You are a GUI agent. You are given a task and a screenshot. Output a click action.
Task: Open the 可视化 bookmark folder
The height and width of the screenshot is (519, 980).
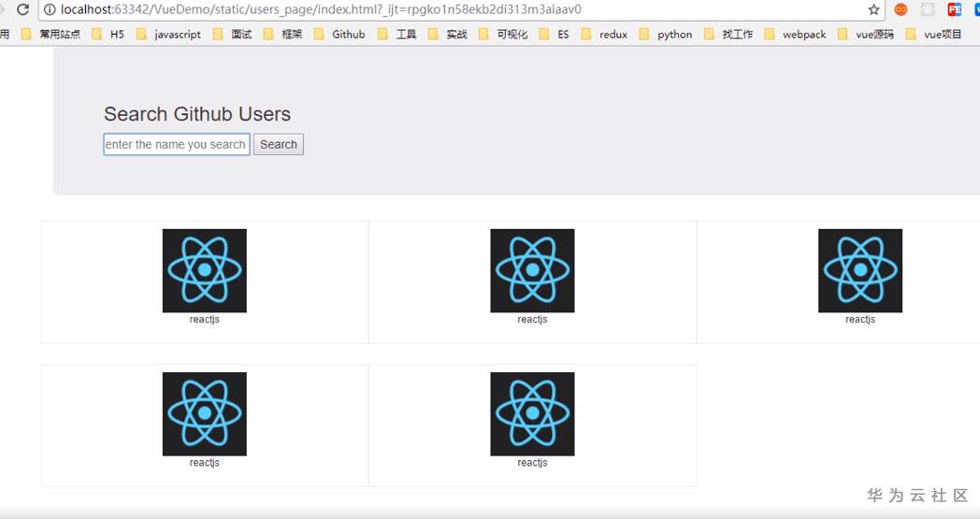[504, 35]
